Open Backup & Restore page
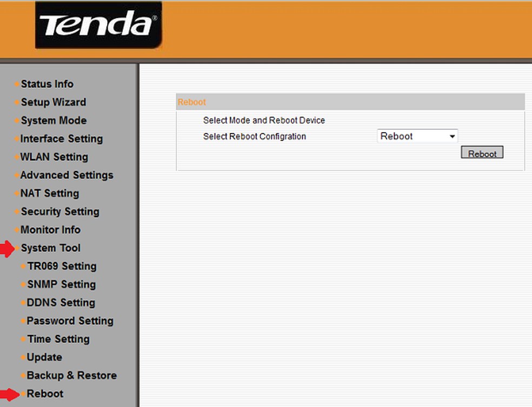This screenshot has height=407, width=532. [71, 376]
